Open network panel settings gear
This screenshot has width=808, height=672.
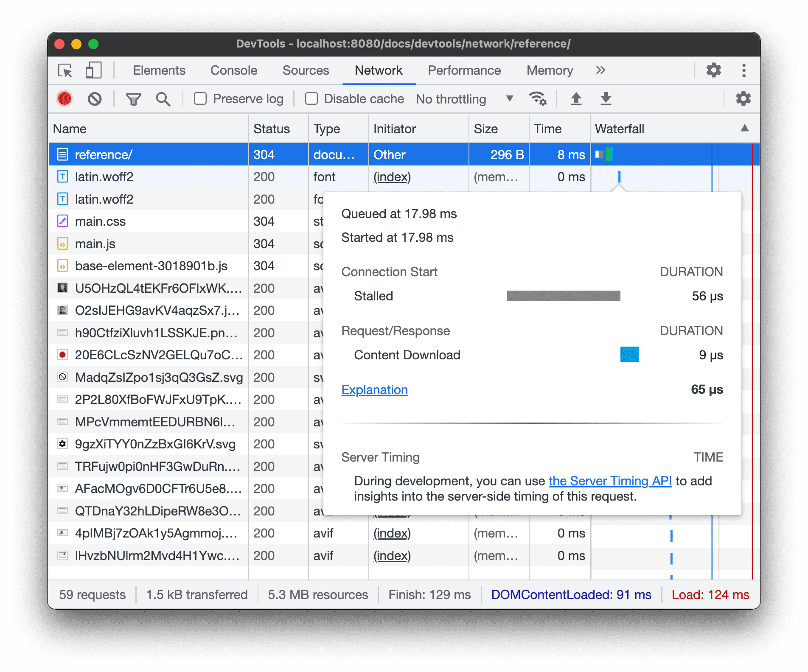point(743,98)
